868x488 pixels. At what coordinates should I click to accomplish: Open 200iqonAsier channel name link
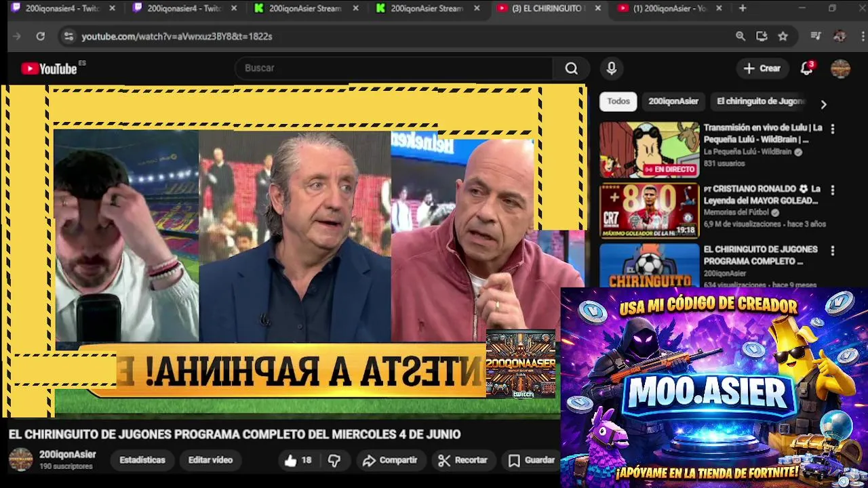pos(67,455)
